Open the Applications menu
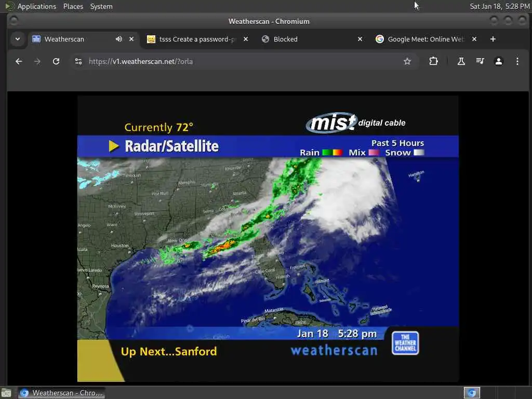 point(37,6)
